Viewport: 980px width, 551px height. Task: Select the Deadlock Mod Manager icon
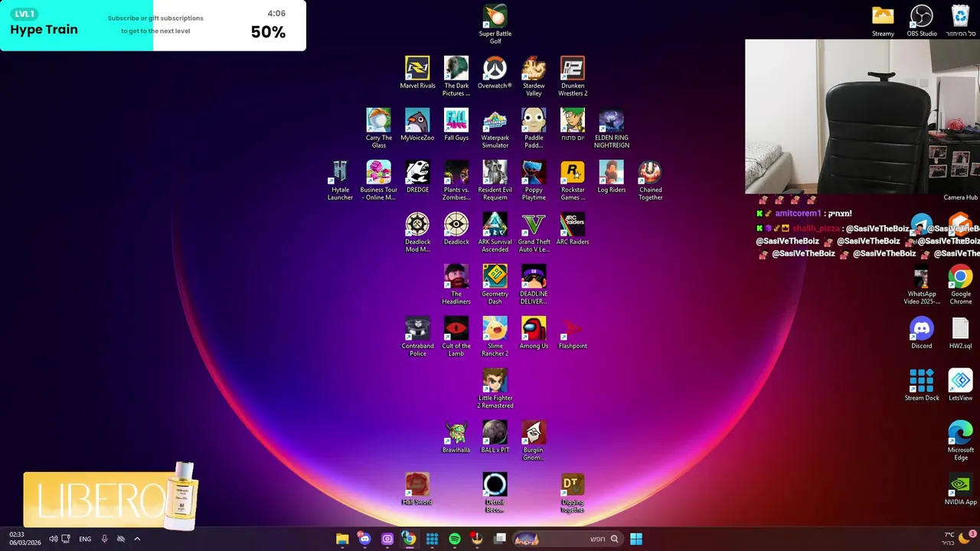tap(417, 232)
